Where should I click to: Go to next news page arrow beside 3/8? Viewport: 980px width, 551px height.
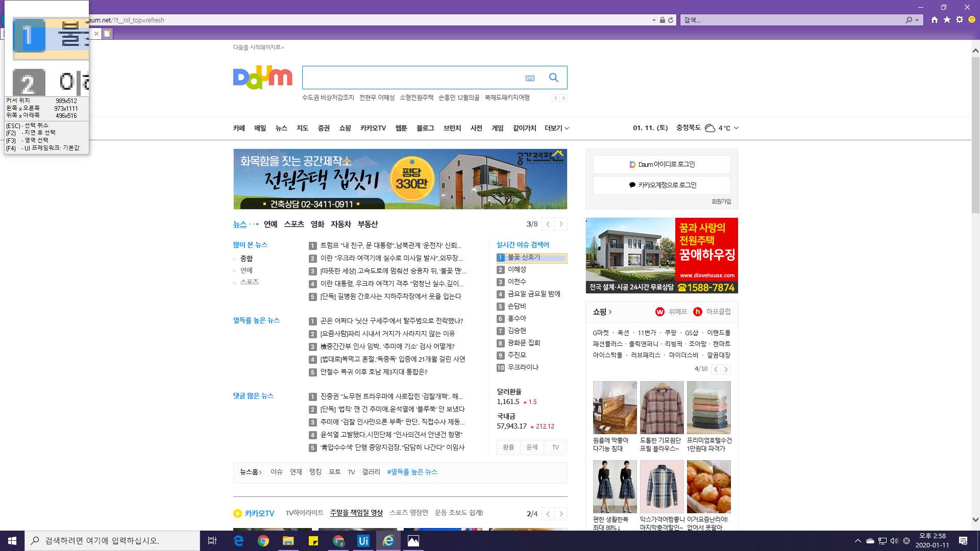pos(561,224)
